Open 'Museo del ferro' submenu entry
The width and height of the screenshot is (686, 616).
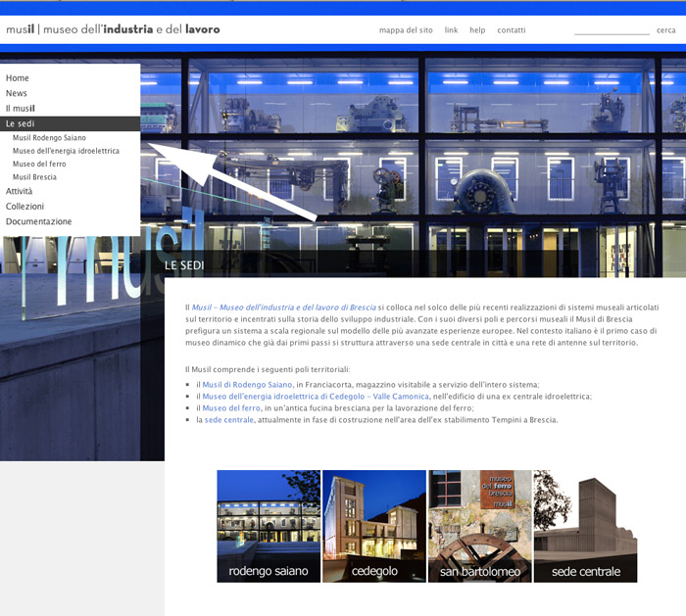pyautogui.click(x=39, y=164)
